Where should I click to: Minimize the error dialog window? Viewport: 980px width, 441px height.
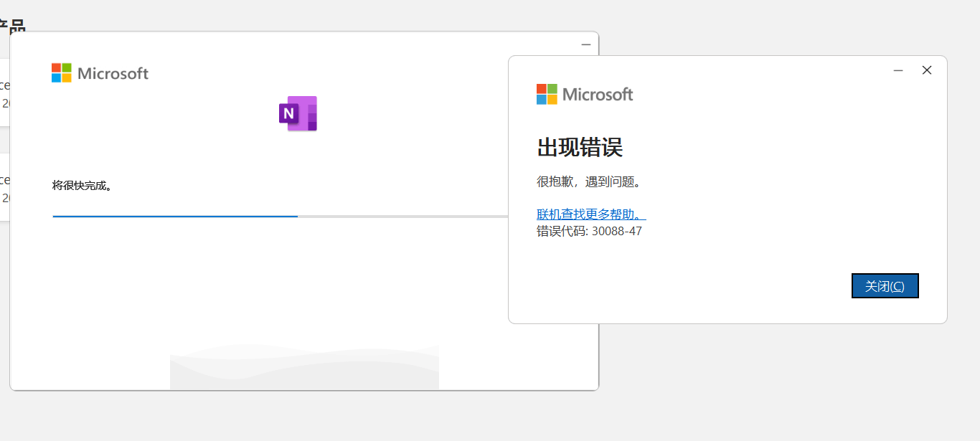pos(898,70)
